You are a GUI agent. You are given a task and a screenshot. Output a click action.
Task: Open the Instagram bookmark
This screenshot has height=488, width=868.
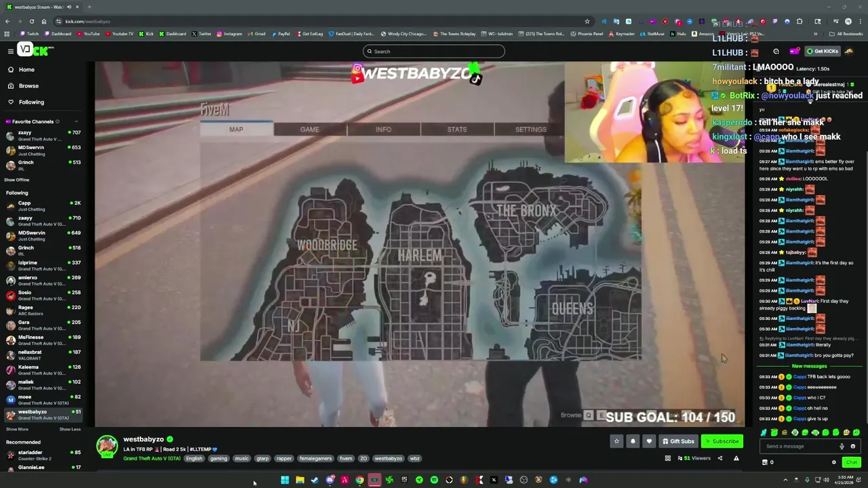(229, 34)
